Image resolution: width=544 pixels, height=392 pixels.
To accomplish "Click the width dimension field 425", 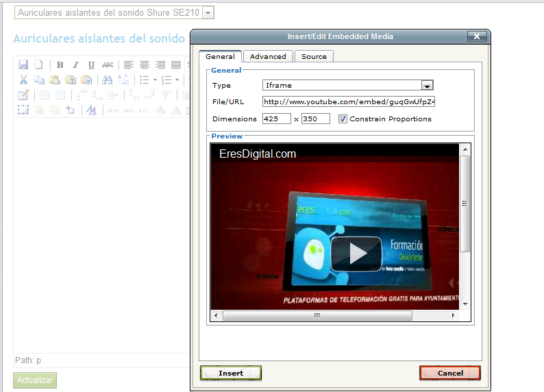I will click(277, 119).
